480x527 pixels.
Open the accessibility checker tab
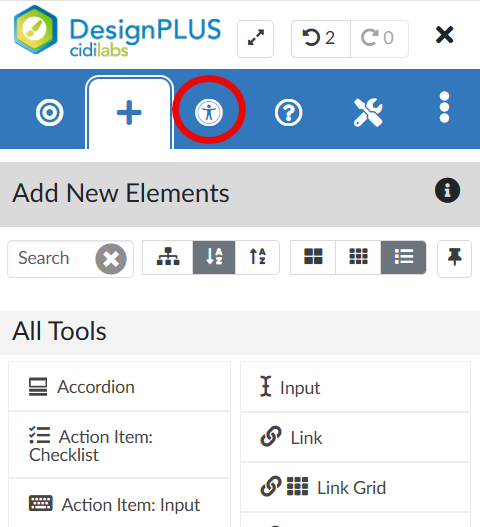(209, 112)
